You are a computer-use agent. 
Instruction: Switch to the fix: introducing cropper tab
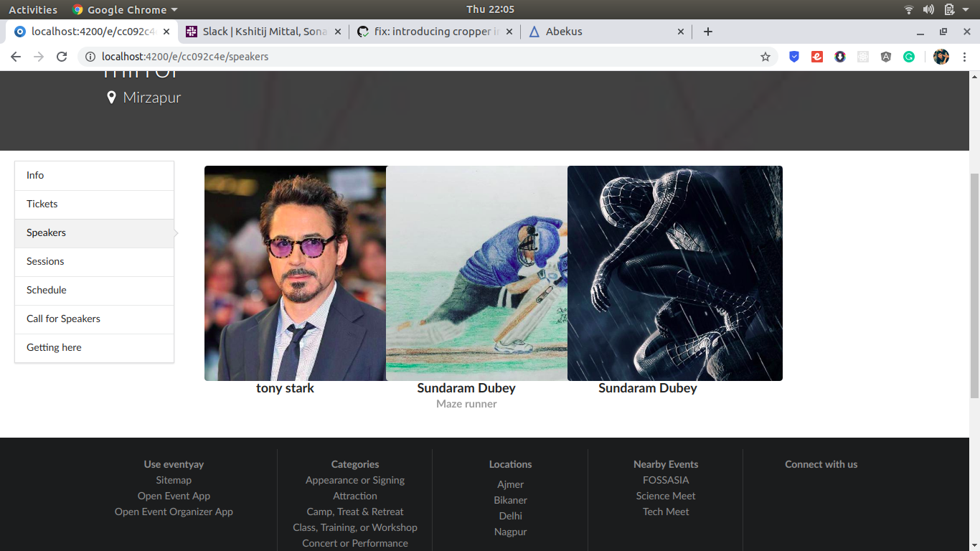[435, 32]
